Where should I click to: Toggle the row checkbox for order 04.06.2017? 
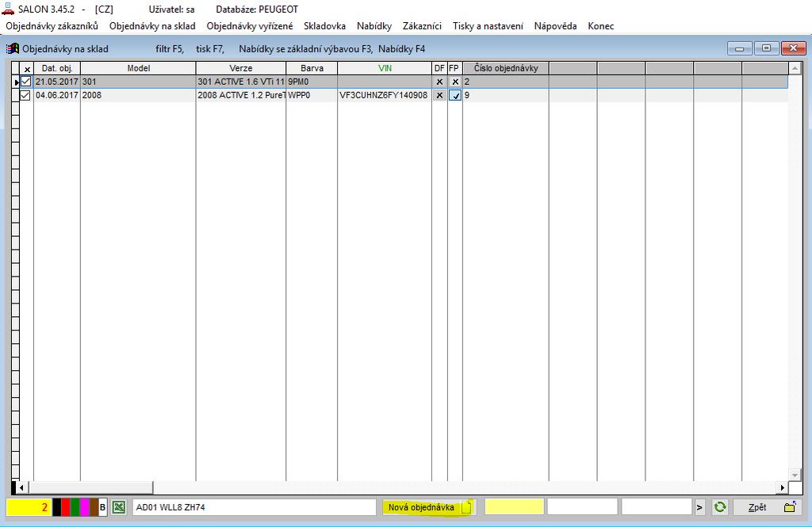[x=25, y=95]
